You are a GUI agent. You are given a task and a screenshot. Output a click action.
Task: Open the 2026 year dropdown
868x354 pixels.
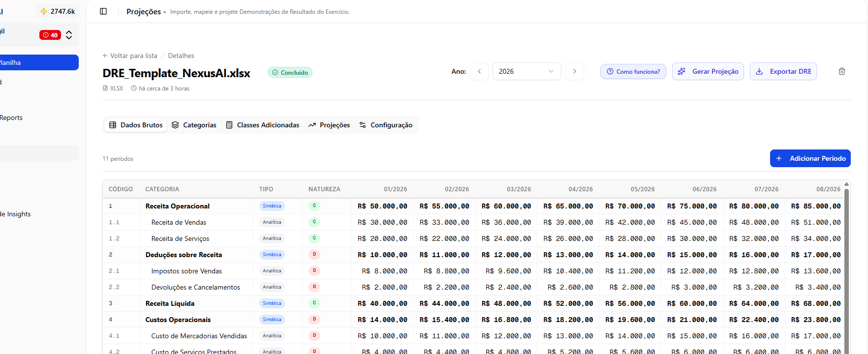[527, 71]
